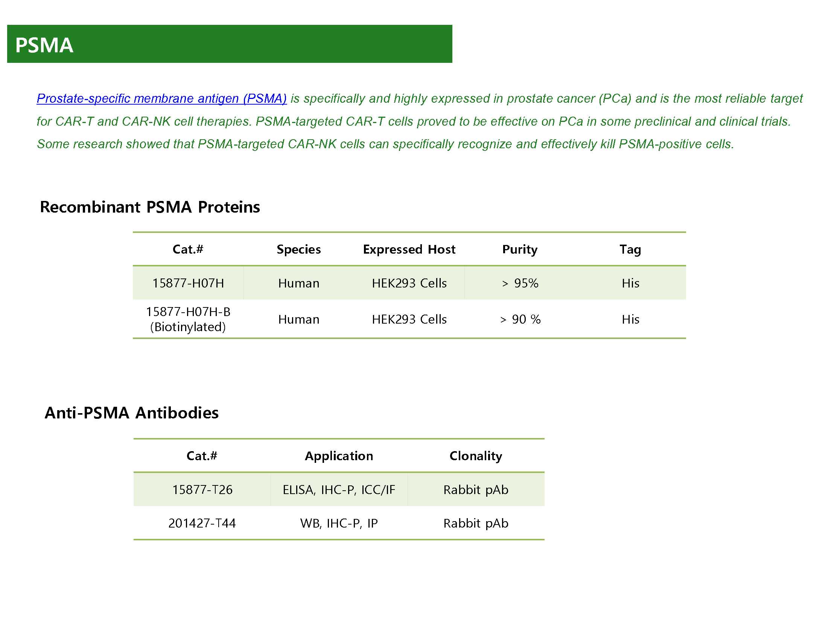
Task: Select the WB, IHC-P, IP cell
Action: coord(339,523)
